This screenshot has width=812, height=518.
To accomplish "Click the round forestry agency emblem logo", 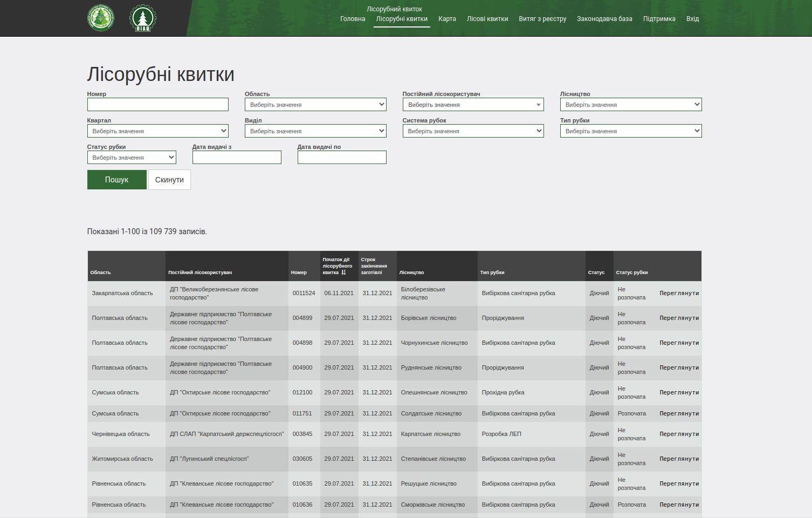I will click(101, 18).
